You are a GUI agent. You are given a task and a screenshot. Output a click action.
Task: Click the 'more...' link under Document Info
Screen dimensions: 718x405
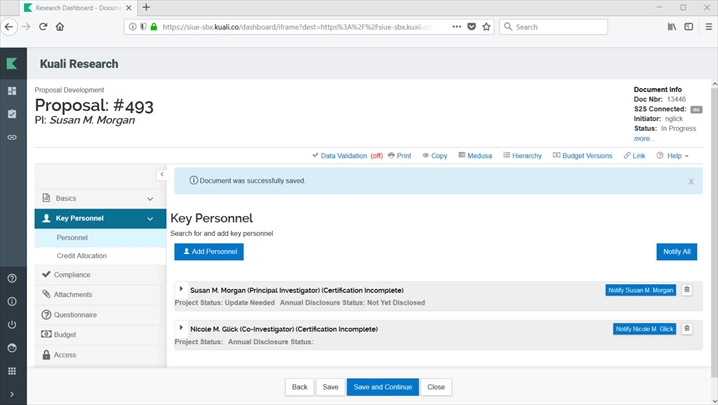click(x=644, y=138)
